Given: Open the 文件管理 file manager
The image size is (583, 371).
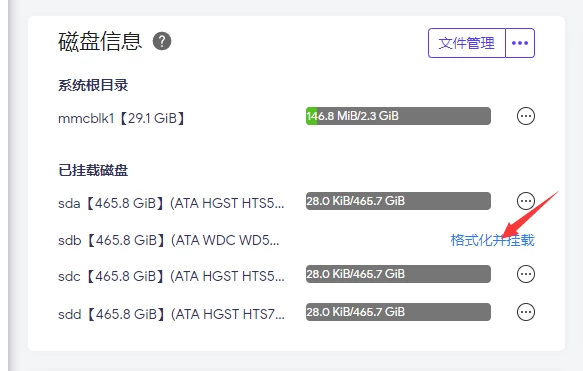Looking at the screenshot, I should [x=467, y=43].
